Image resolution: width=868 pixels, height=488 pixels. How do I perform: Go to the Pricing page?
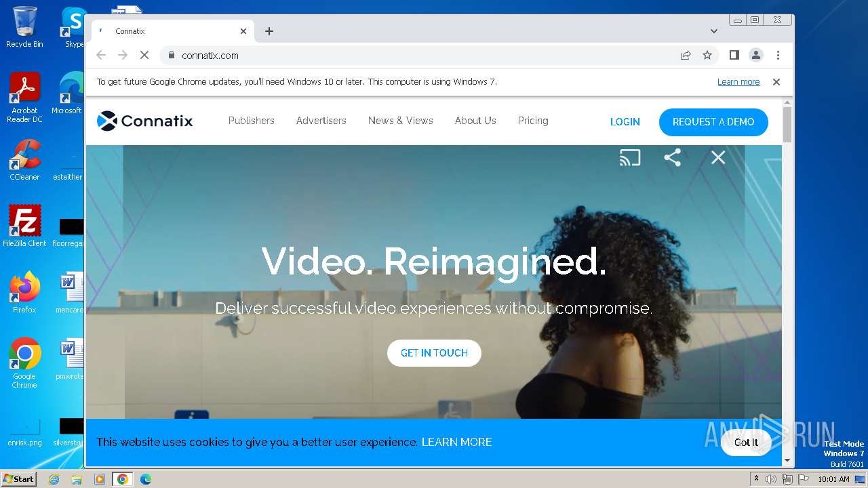[x=533, y=121]
